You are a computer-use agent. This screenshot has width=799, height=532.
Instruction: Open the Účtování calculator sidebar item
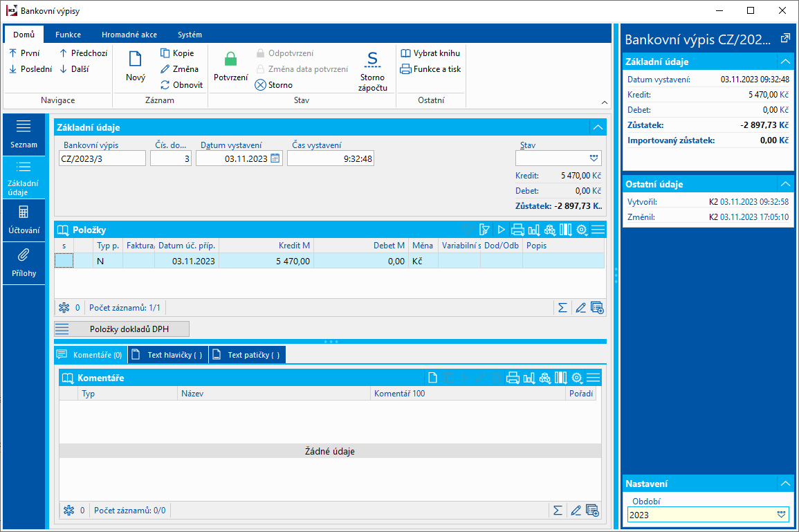coord(24,219)
